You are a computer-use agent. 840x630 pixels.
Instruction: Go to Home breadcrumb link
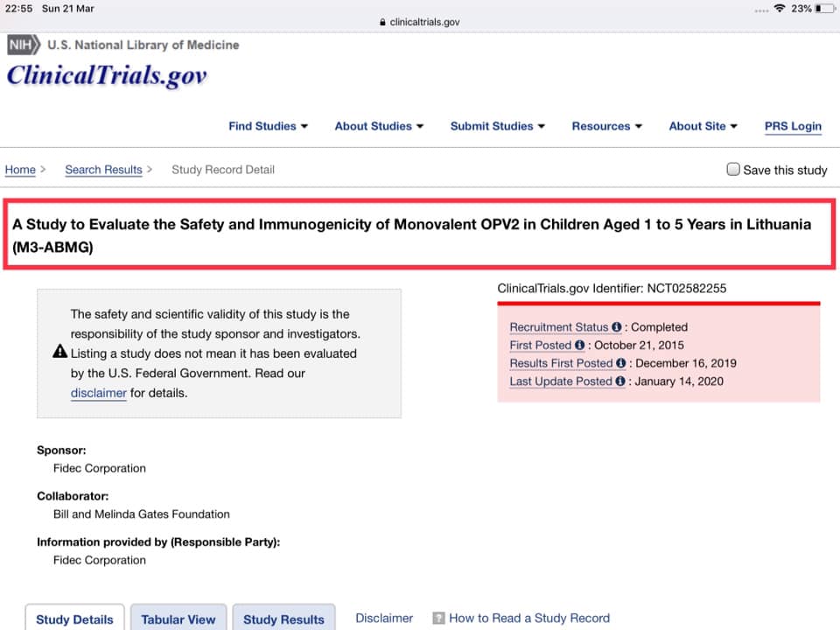(20, 170)
